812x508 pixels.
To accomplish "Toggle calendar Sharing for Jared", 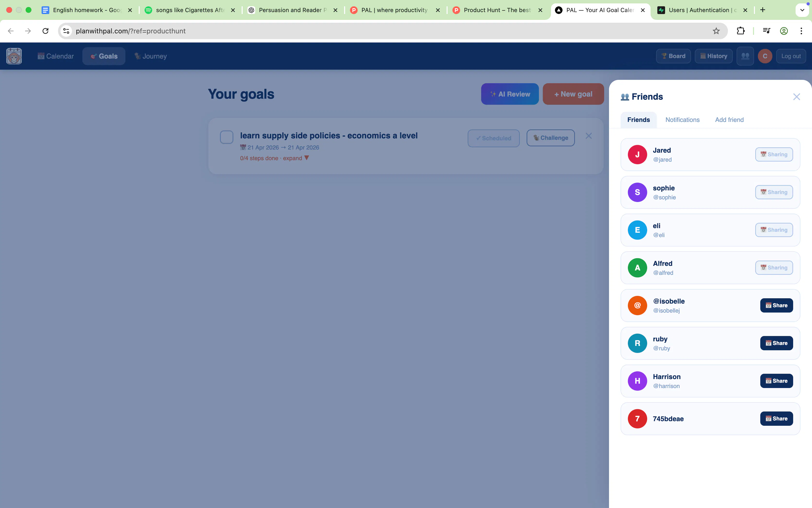I will (774, 155).
